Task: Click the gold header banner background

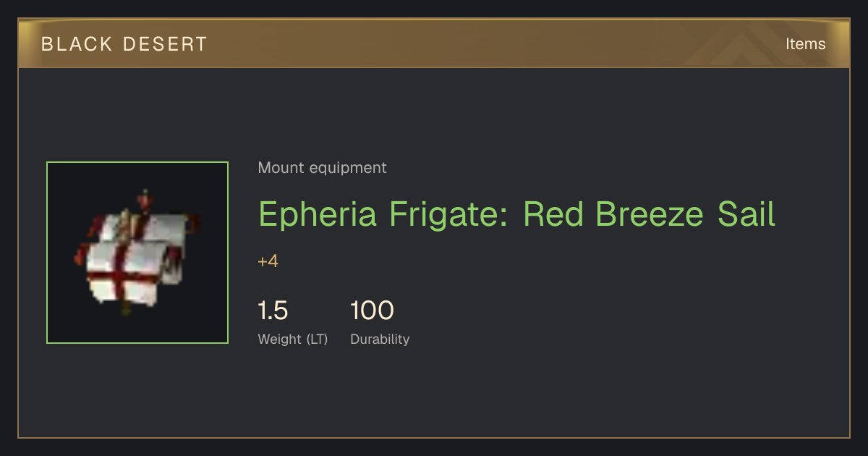Action: point(434,44)
